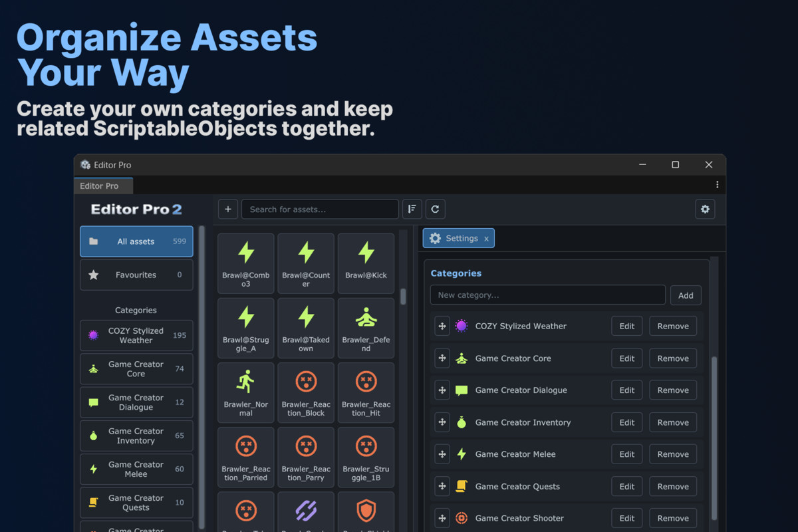Image resolution: width=798 pixels, height=532 pixels.
Task: Select the Brawler_Reaction_Parry asset tile
Action: 306,457
